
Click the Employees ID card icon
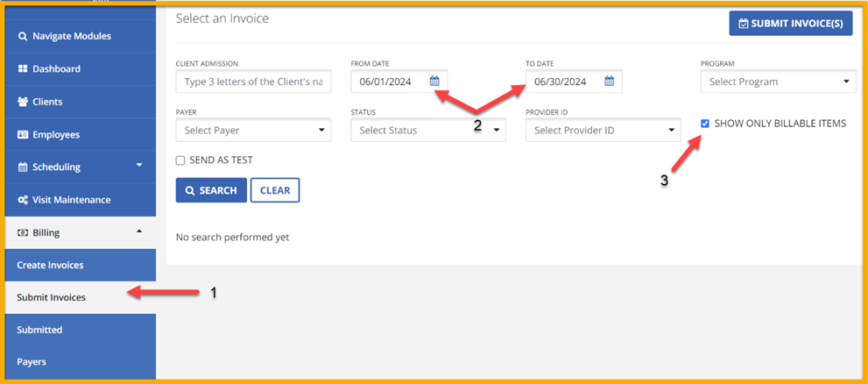tap(23, 135)
